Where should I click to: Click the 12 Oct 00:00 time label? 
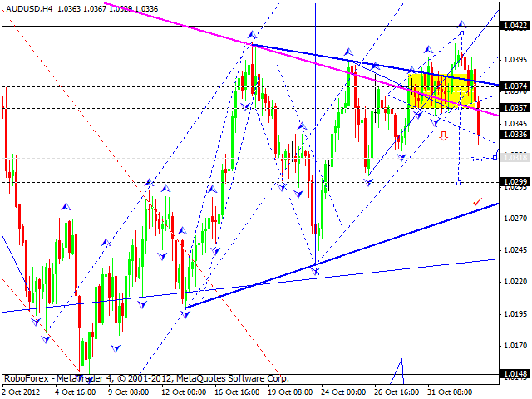184,392
